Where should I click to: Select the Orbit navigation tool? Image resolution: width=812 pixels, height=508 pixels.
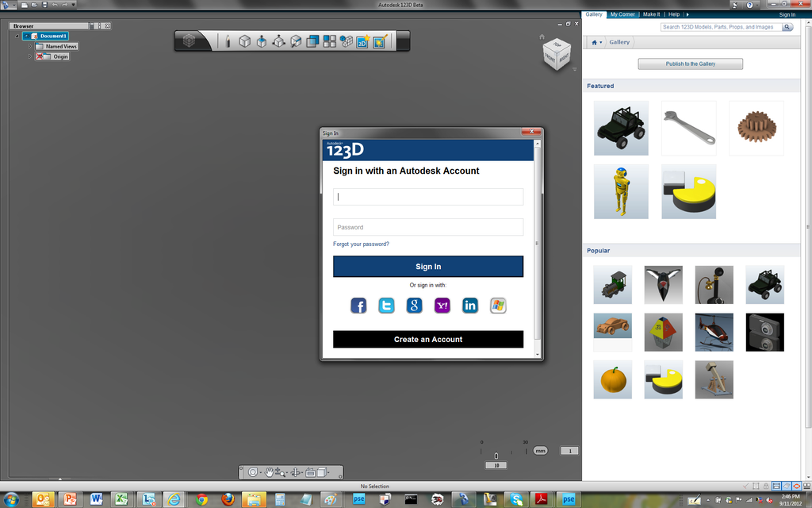point(295,472)
